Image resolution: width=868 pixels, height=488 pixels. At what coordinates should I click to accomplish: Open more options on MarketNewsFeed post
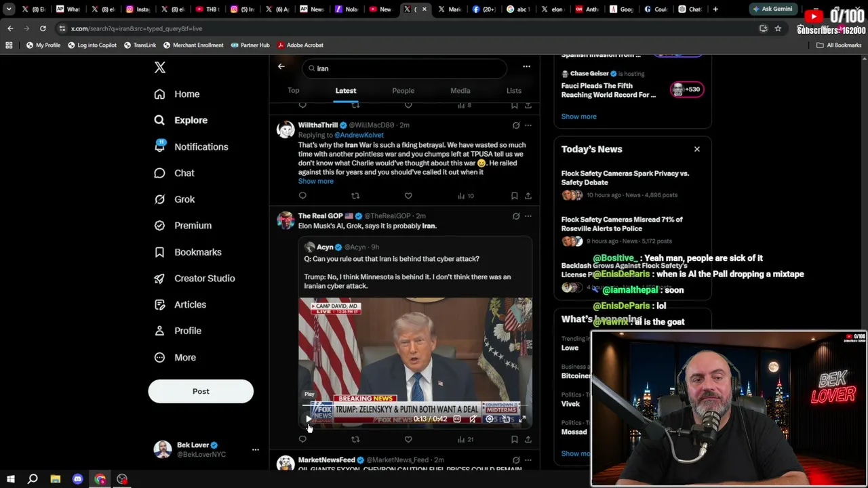click(528, 460)
